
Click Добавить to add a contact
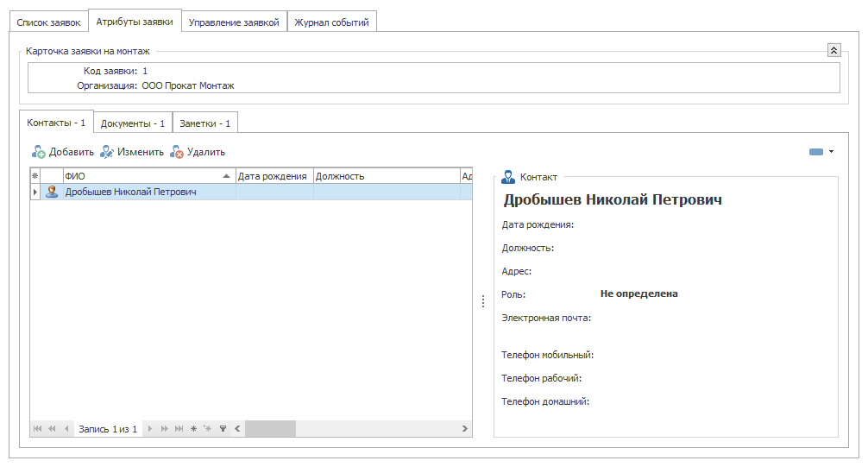tap(62, 152)
